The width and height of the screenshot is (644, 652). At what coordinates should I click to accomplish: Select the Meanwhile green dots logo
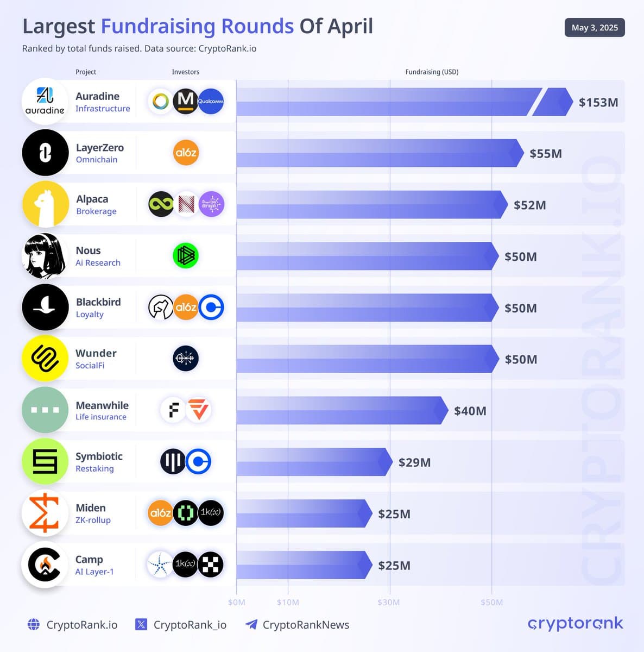[x=46, y=410]
